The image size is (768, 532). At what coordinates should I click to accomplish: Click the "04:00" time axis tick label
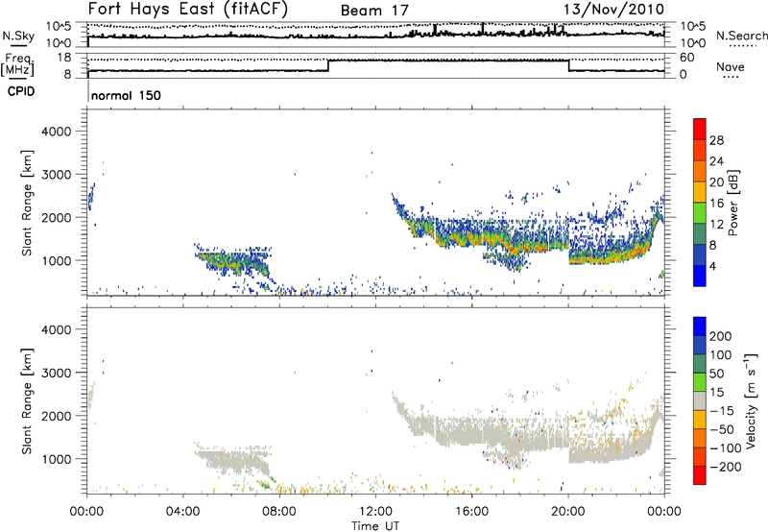(x=183, y=512)
